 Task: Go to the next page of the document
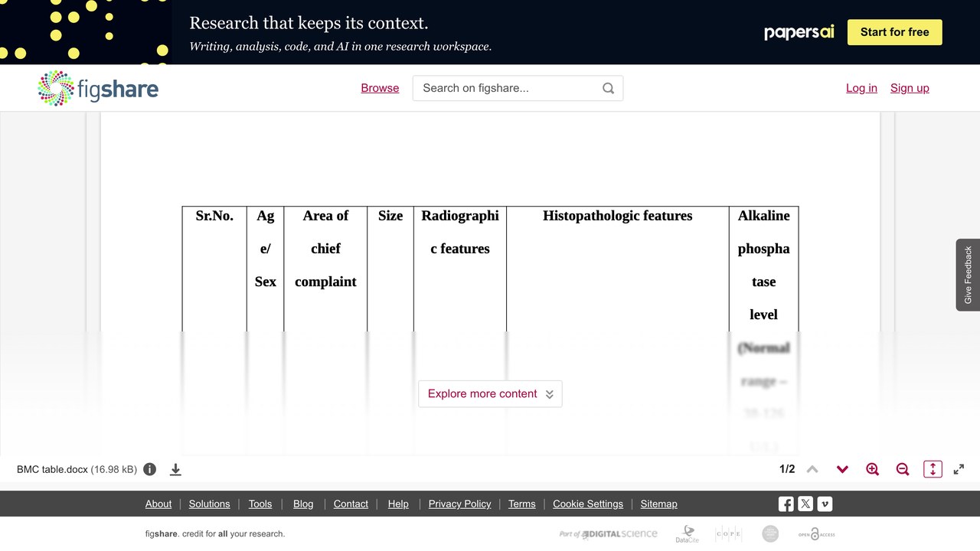pos(842,469)
